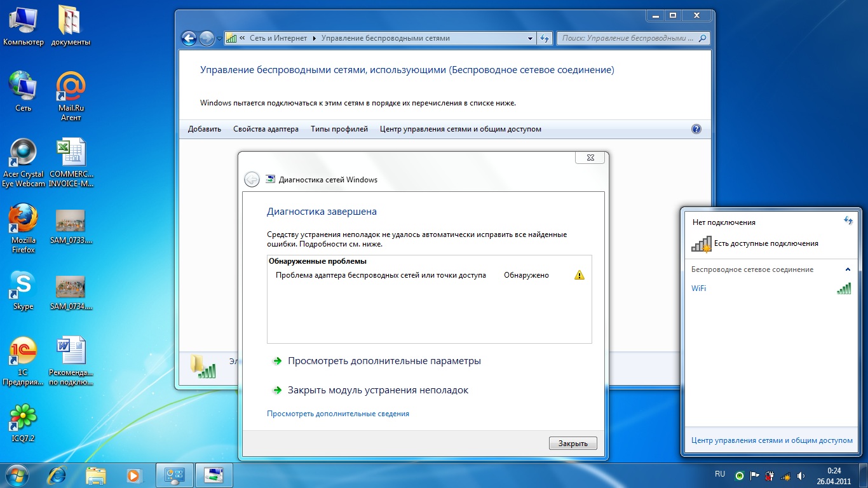Open the документы folder on desktop

[x=71, y=25]
